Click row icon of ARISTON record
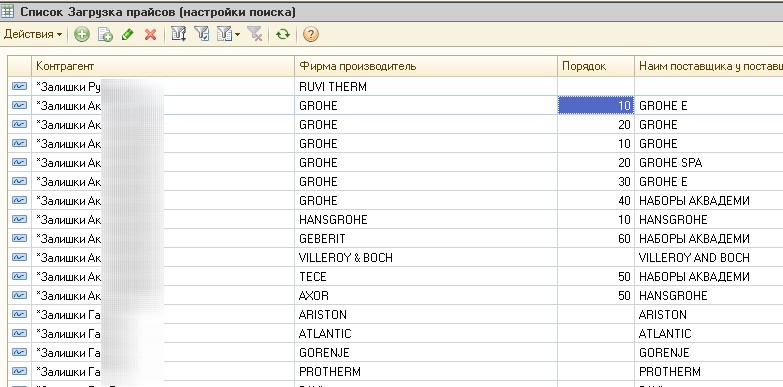The width and height of the screenshot is (783, 387). (19, 314)
